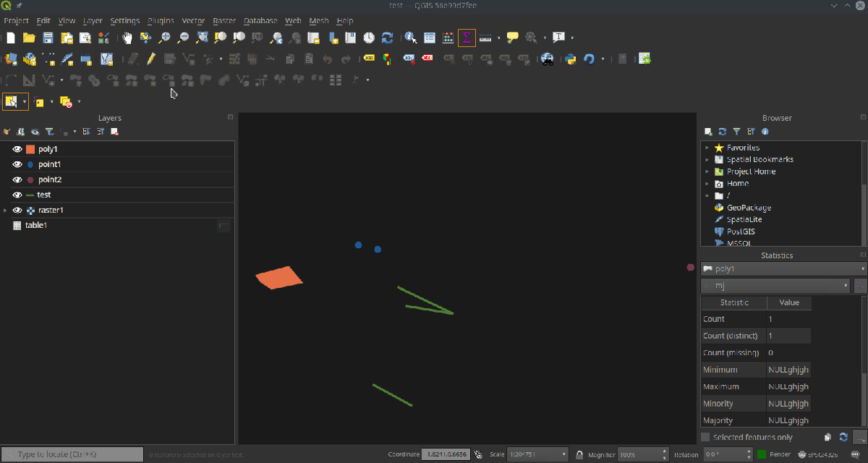The width and height of the screenshot is (868, 463).
Task: Select the table1 layer
Action: click(x=36, y=225)
